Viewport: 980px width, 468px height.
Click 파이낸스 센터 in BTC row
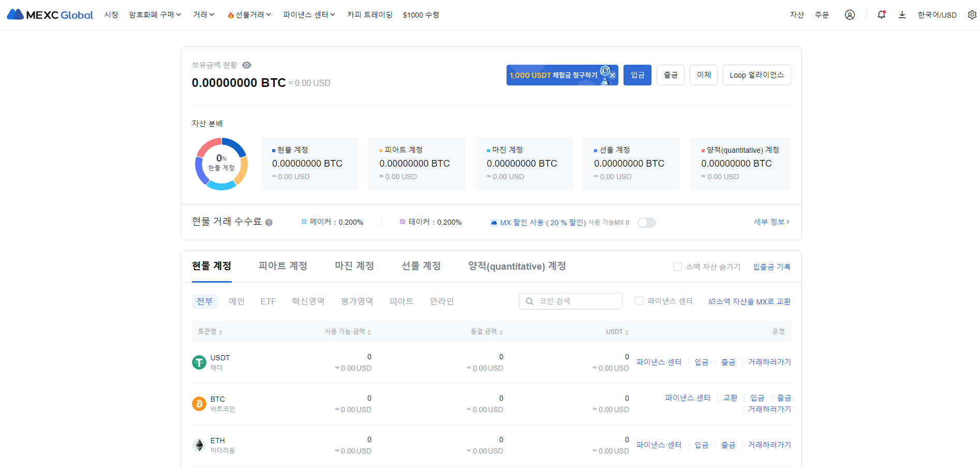[x=688, y=398]
